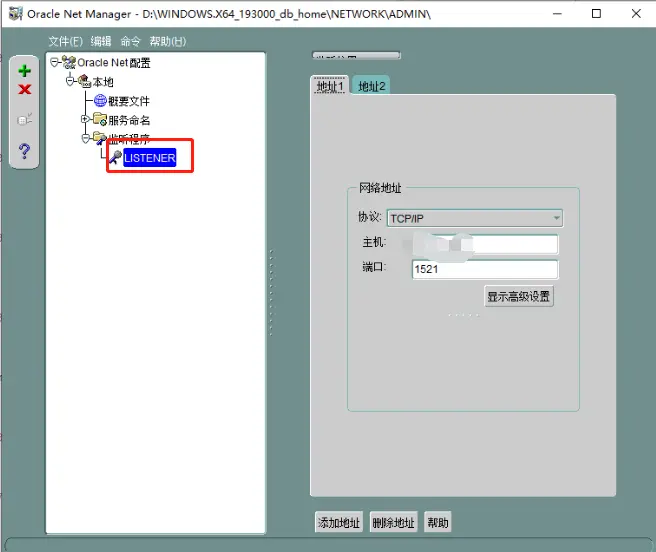Click the blue question mark help icon
656x552 pixels.
(24, 151)
